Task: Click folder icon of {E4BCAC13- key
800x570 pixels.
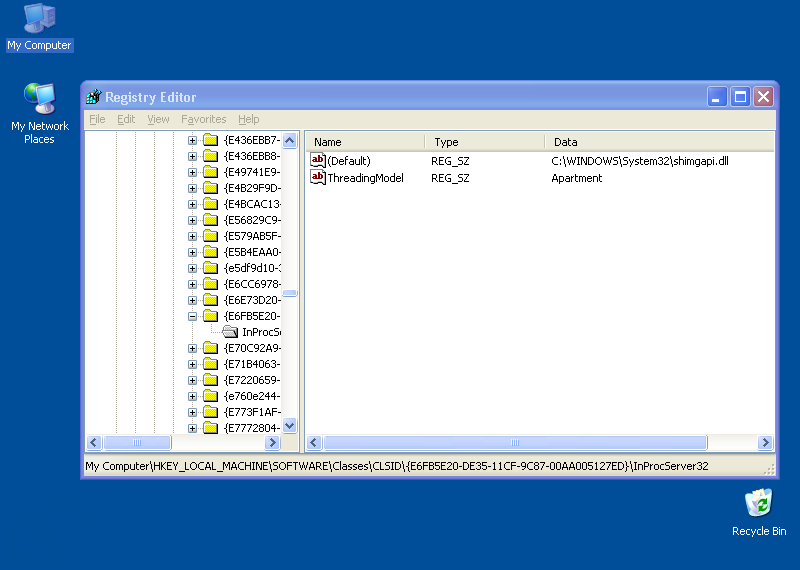Action: [x=211, y=204]
